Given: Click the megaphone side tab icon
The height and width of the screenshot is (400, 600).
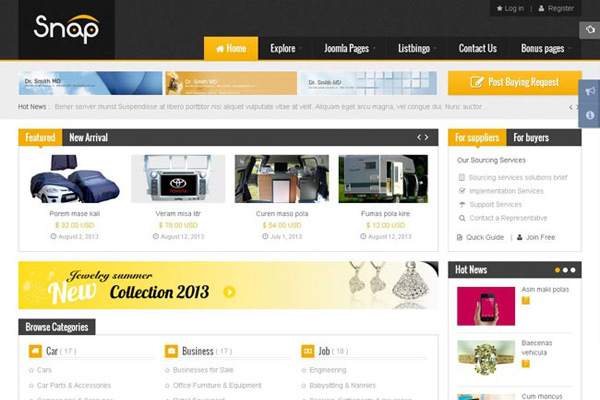Looking at the screenshot, I should 590,91.
